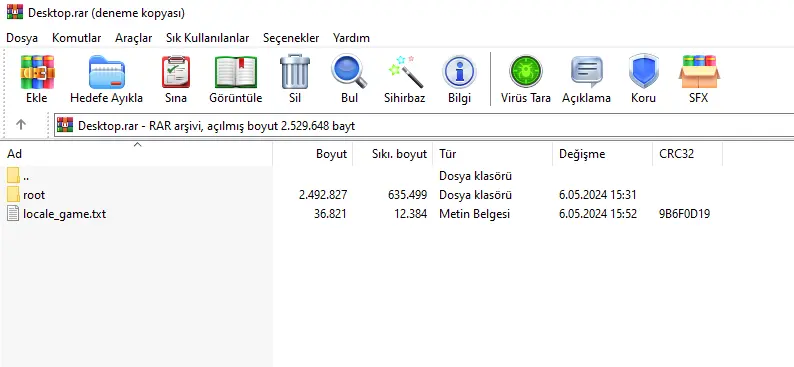Launch the Sihirbaz wizard wand icon
This screenshot has height=367, width=794.
[x=405, y=72]
